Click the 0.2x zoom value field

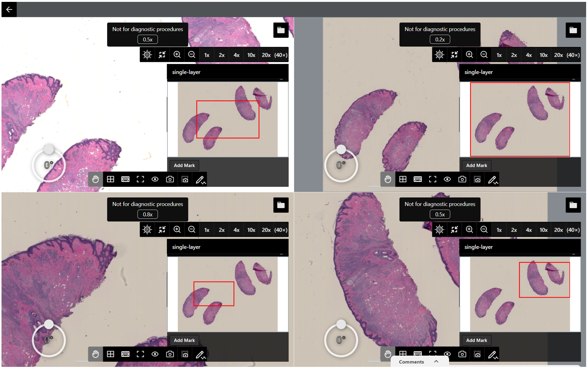440,39
